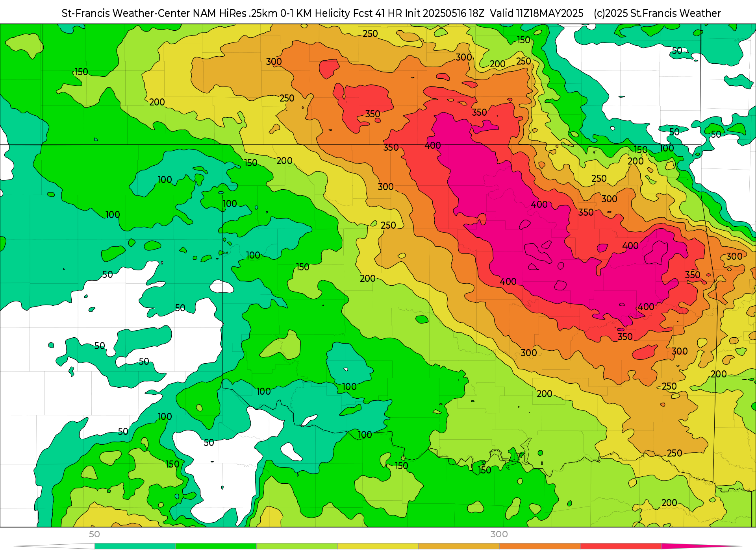
Task: Click the gray "300" color bar label
Action: 499,534
